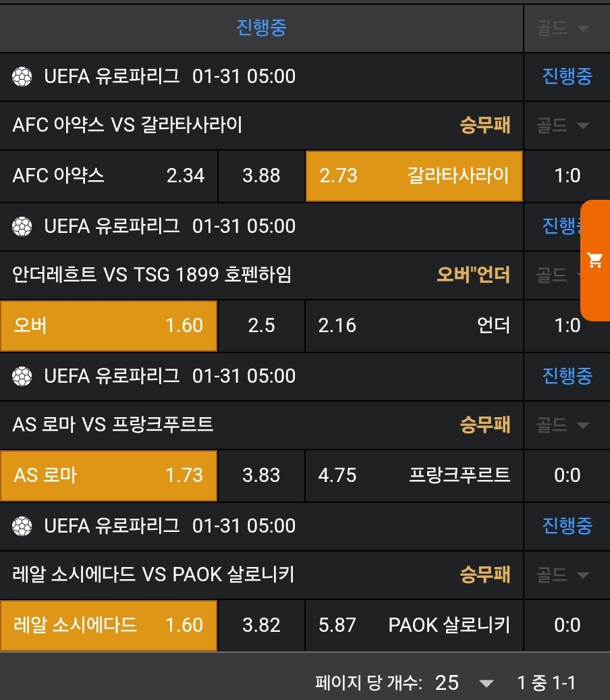The image size is (610, 700).
Task: Click the soccer ball icon beside AFC 아약스 match
Action: [x=22, y=76]
